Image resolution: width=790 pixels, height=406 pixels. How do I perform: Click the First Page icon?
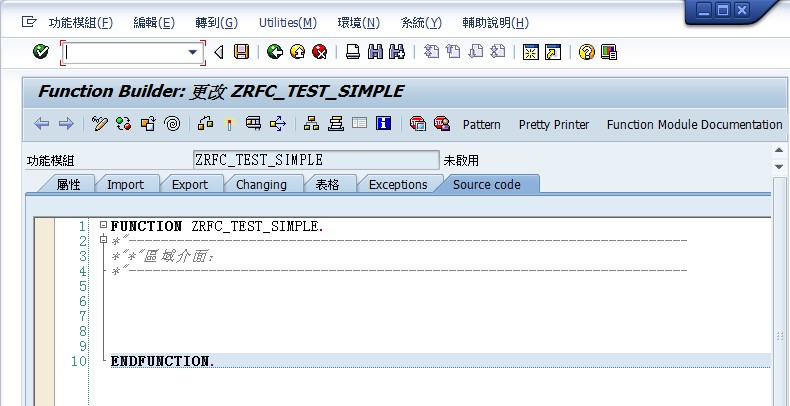431,52
